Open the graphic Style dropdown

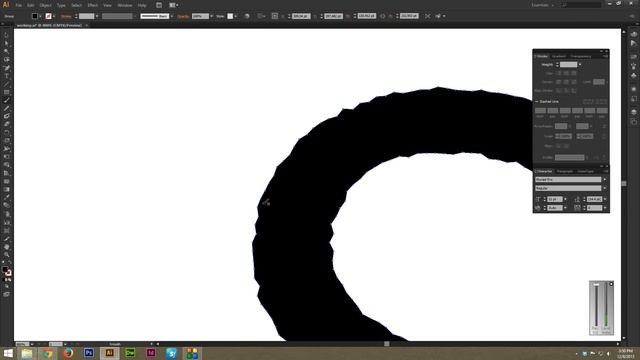click(x=236, y=16)
